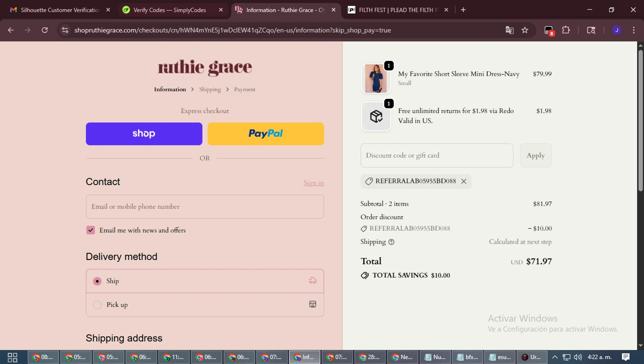This screenshot has width=644, height=364.
Task: Open the side panel search icon
Action: (591, 30)
